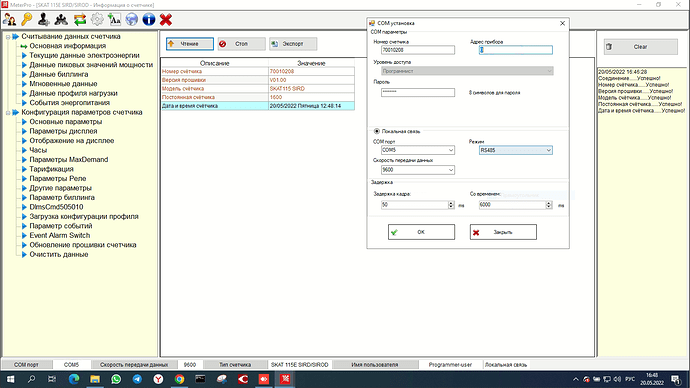Screen dimensions: 690x388
Task: Click the MeterPro red taskbar icon
Action: (285, 379)
